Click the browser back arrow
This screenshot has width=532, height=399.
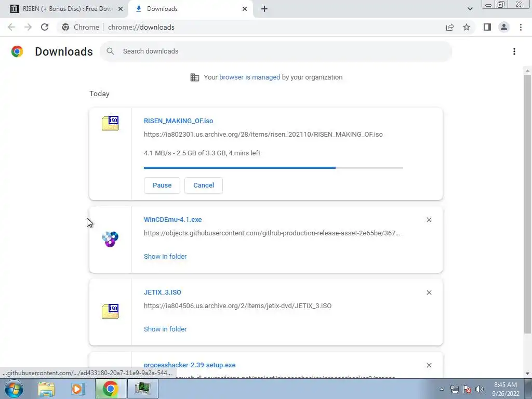point(11,27)
